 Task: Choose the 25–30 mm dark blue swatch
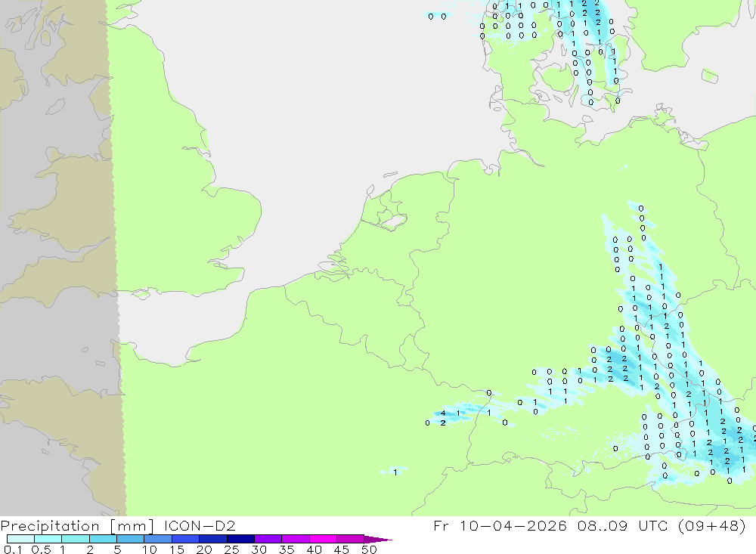[x=240, y=539]
